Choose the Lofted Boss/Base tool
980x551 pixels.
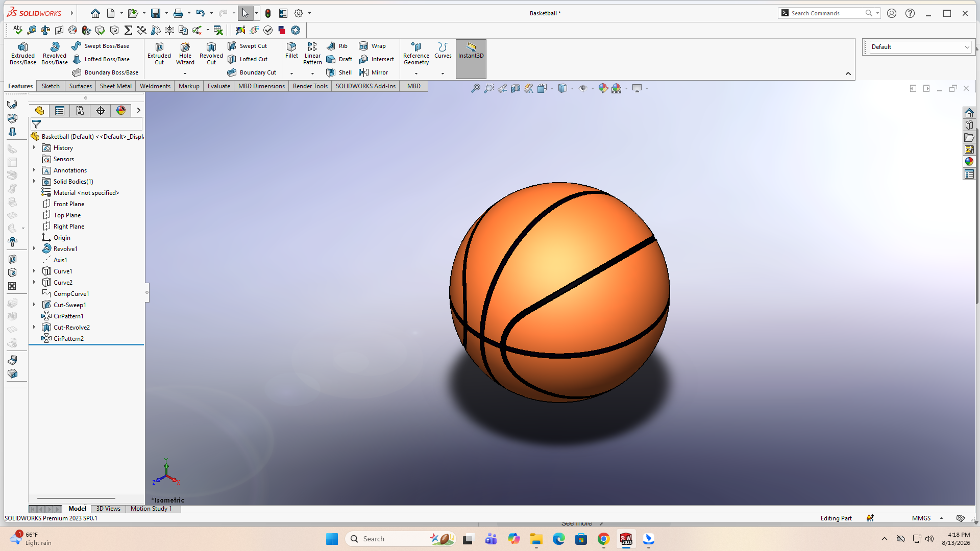(101, 59)
